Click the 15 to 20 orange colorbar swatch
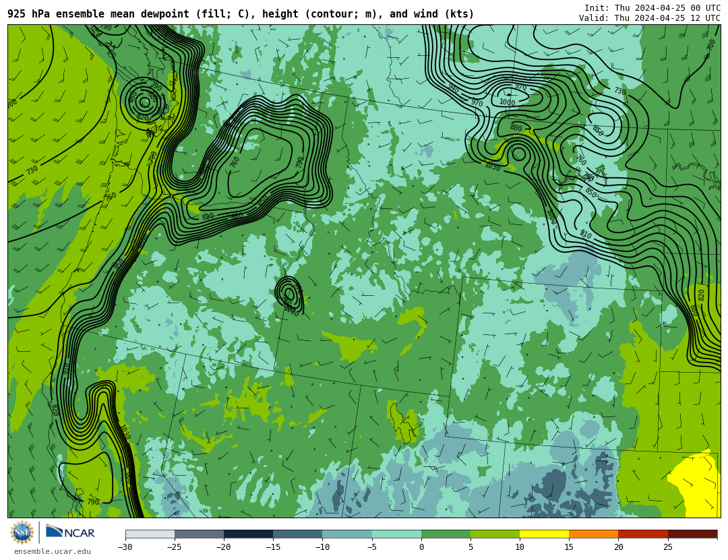The height and width of the screenshot is (560, 728). [594, 534]
